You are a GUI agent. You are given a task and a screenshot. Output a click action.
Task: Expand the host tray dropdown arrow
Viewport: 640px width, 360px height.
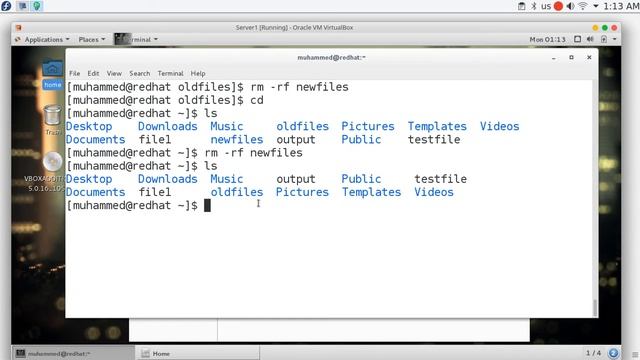[x=596, y=6]
